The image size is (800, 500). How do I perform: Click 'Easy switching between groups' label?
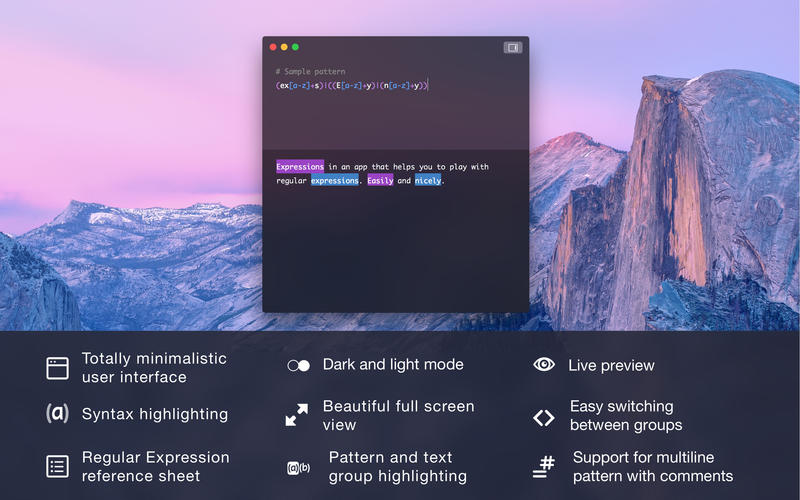[626, 415]
